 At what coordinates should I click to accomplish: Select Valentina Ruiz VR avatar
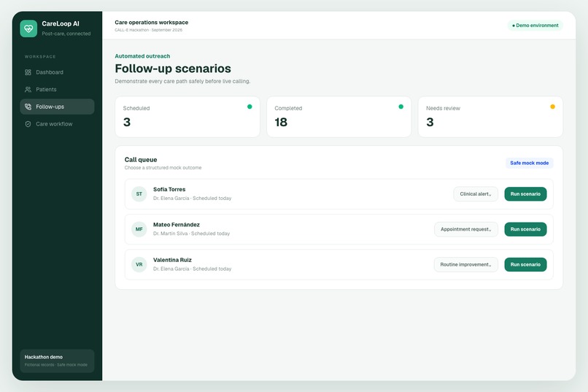[x=139, y=264]
